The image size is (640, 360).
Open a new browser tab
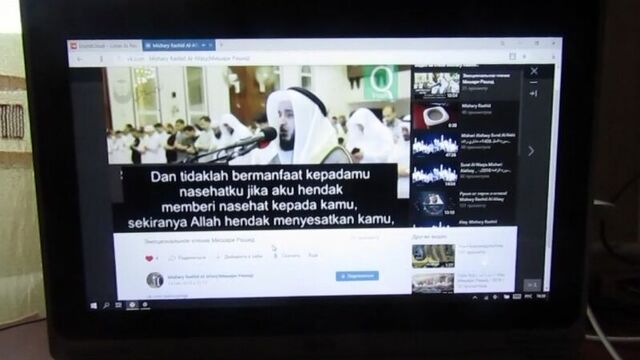coord(221,44)
